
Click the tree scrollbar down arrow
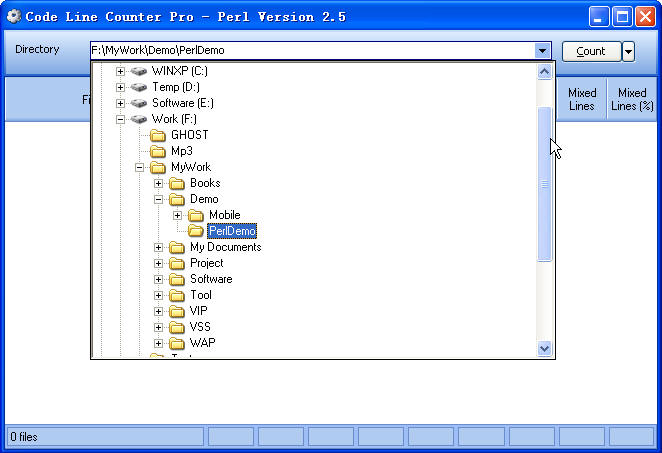(x=545, y=348)
